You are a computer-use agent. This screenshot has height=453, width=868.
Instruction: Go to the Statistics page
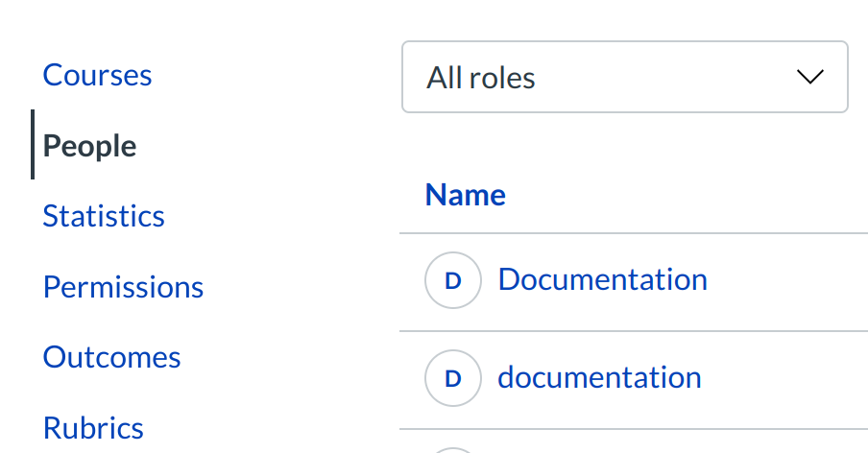tap(104, 216)
